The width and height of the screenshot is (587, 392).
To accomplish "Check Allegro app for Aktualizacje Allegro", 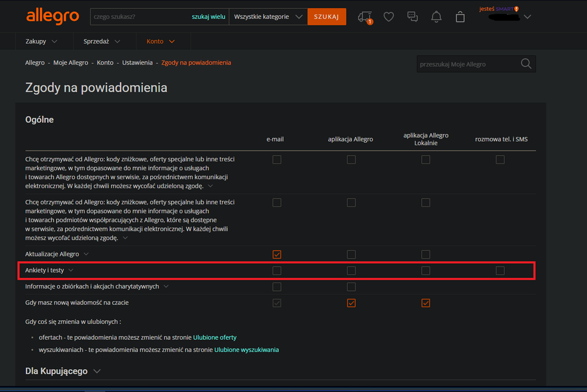I will [351, 254].
